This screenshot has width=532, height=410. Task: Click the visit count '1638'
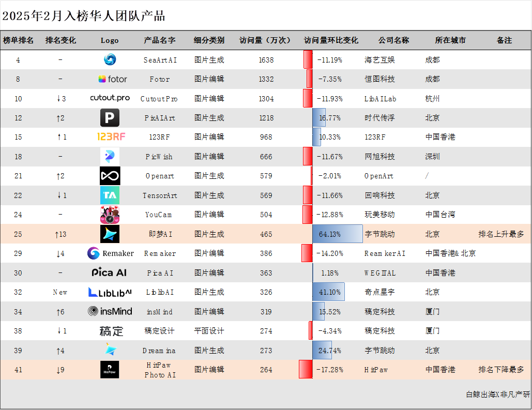click(266, 60)
